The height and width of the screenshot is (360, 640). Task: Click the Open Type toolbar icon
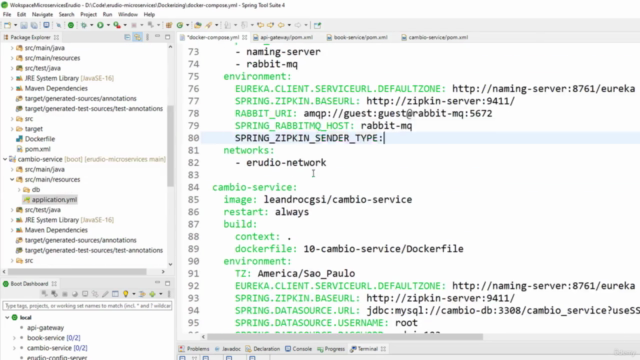pyautogui.click(x=198, y=25)
